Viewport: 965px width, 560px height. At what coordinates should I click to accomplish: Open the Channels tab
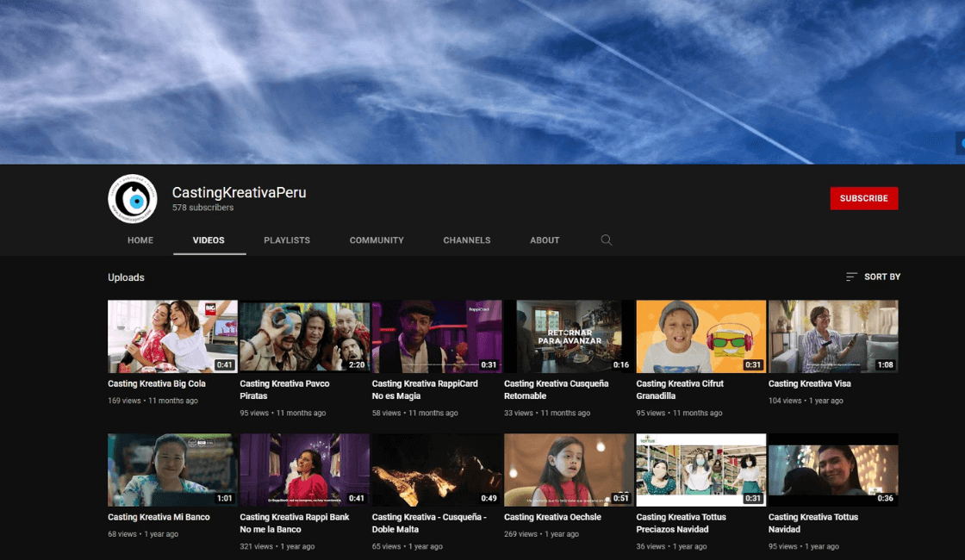click(466, 240)
